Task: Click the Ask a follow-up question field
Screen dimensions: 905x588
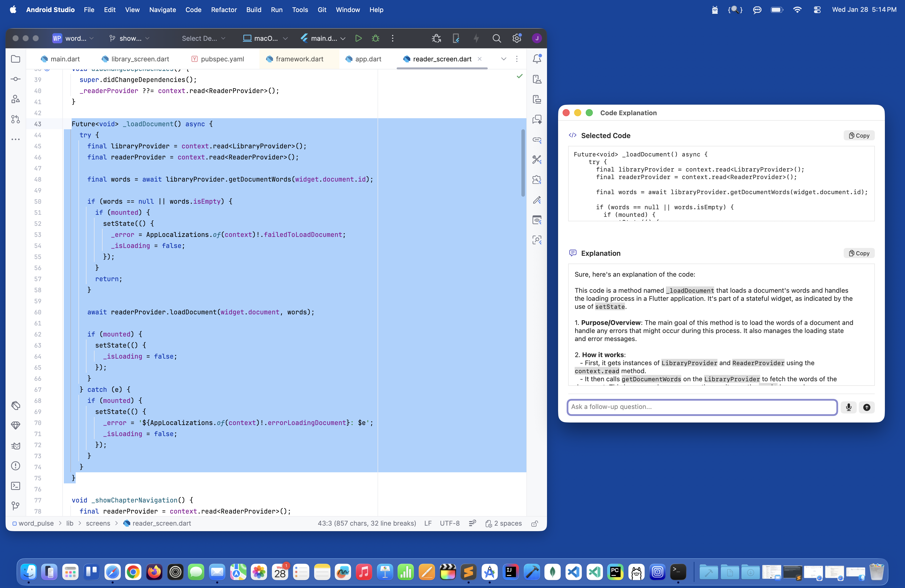Action: click(x=702, y=407)
